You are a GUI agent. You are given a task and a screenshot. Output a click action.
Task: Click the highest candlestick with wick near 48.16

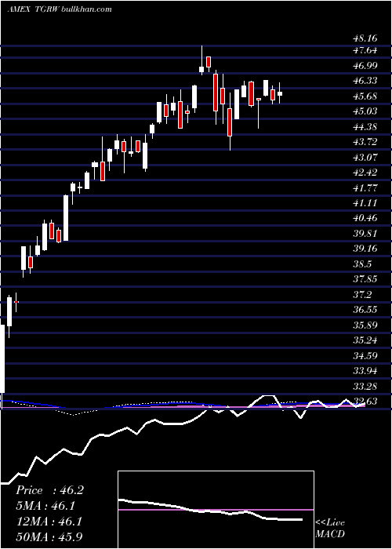tap(201, 60)
